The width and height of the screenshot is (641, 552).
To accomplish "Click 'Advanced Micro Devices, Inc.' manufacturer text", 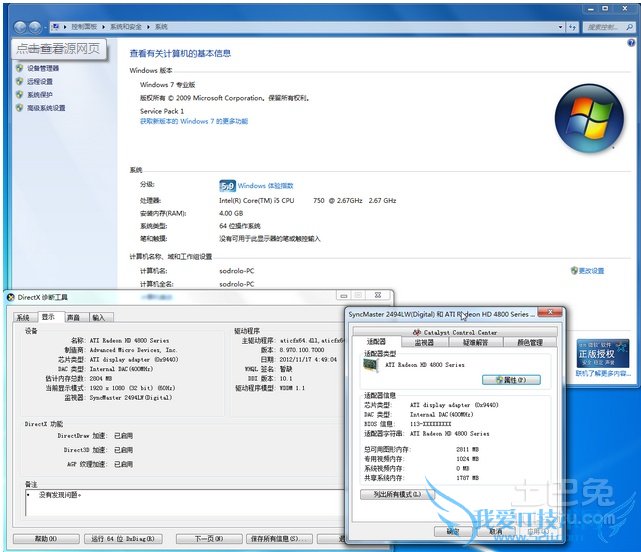I will pos(133,350).
